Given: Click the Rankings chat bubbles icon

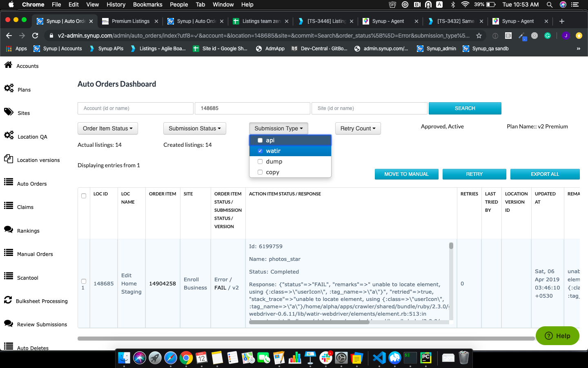Looking at the screenshot, I should (9, 230).
